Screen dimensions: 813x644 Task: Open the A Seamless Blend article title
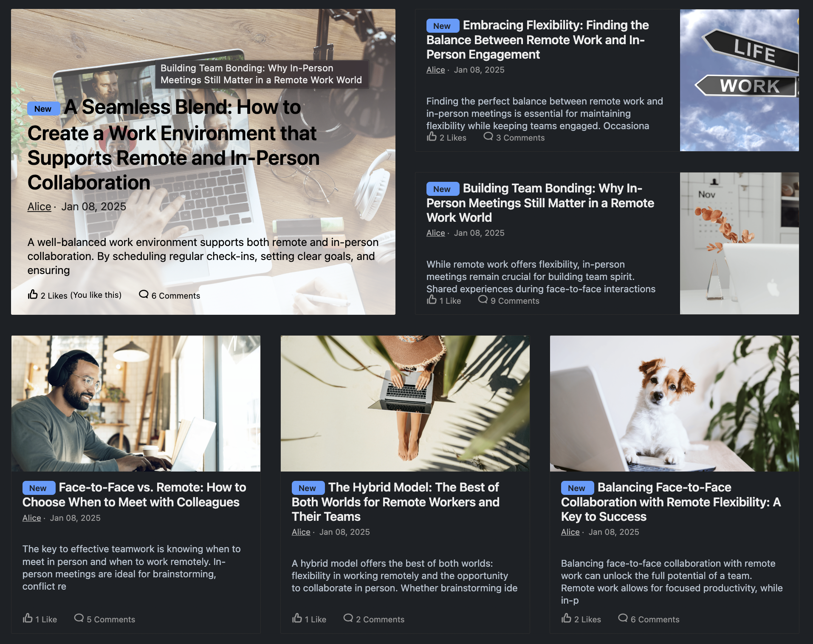(x=173, y=145)
